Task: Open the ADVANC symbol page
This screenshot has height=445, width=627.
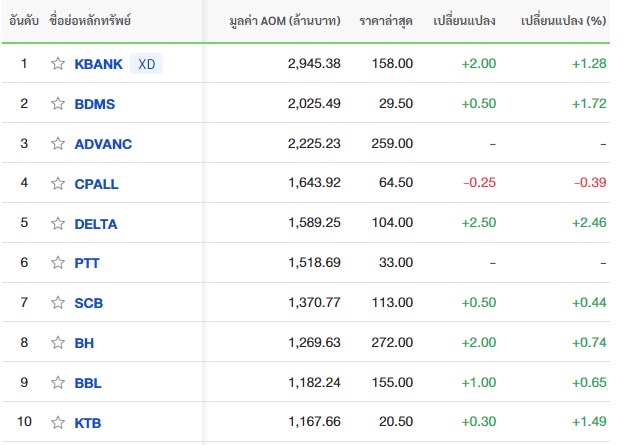Action: [x=103, y=144]
